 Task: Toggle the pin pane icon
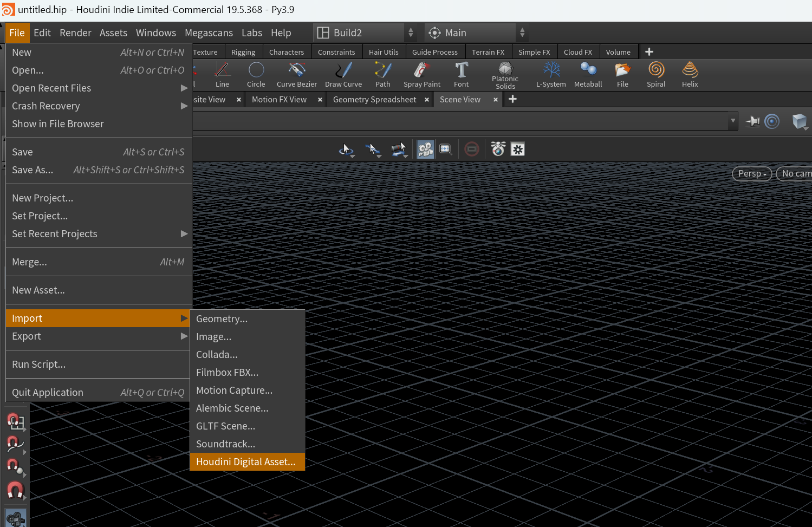coord(753,121)
